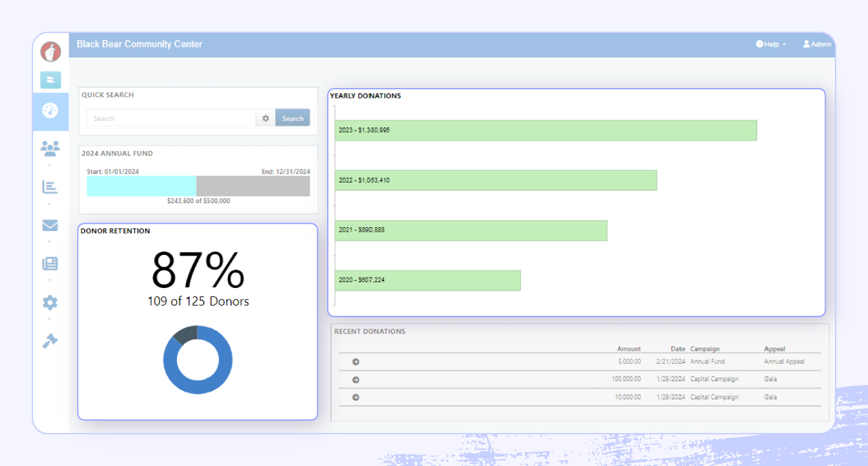
Task: Expand the chevron below the donors icon
Action: click(x=50, y=165)
